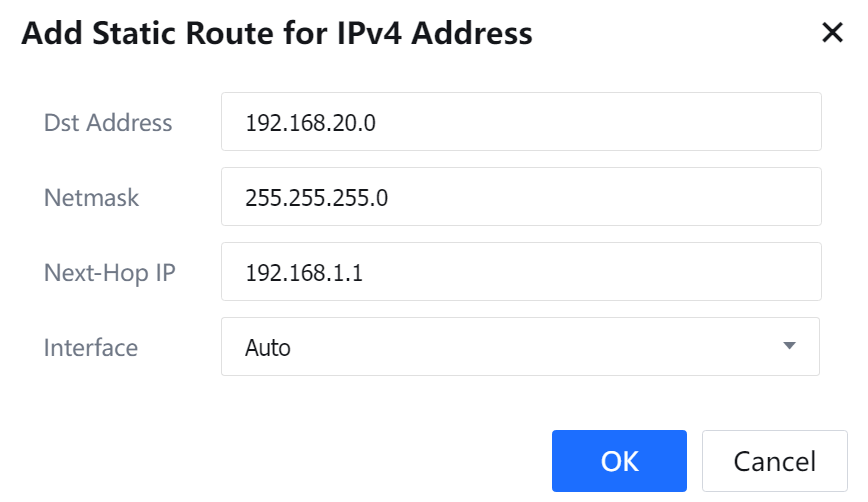The image size is (868, 502).
Task: Focus the Netmask input field
Action: pos(520,197)
